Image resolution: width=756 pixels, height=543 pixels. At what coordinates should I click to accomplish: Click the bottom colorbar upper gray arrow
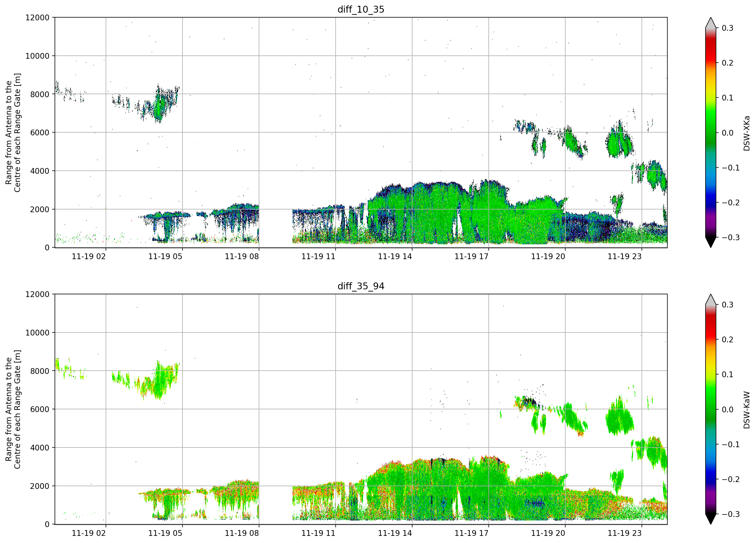pyautogui.click(x=710, y=299)
